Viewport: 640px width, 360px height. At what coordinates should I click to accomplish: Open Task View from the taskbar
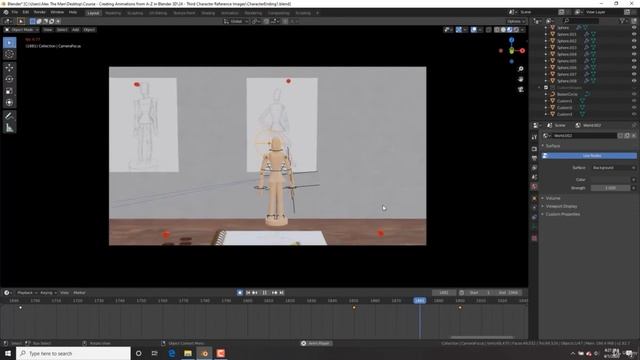coord(155,353)
